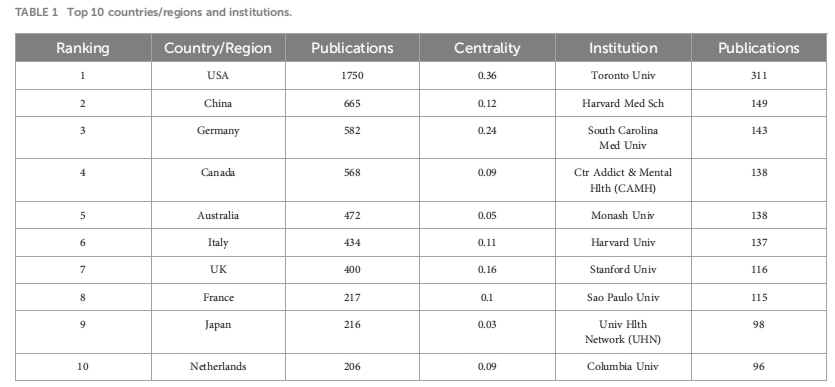This screenshot has height=387, width=835.
Task: Click the Monash Univ cell
Action: [623, 216]
